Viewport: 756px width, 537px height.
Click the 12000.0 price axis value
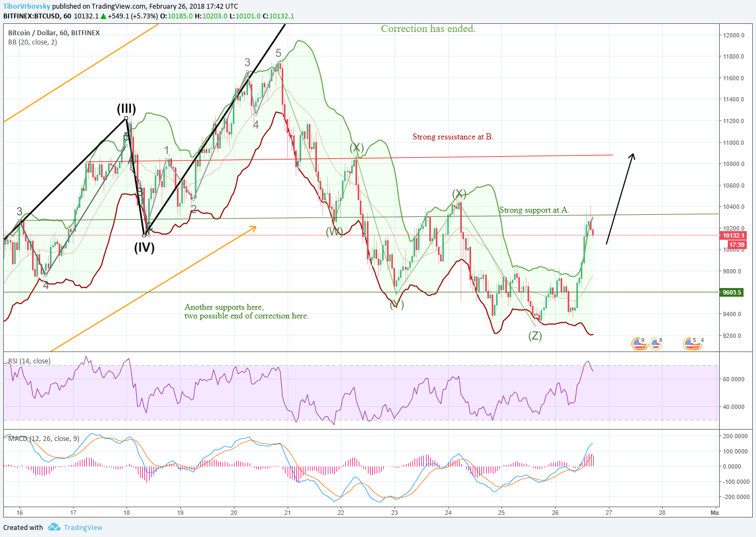point(734,35)
